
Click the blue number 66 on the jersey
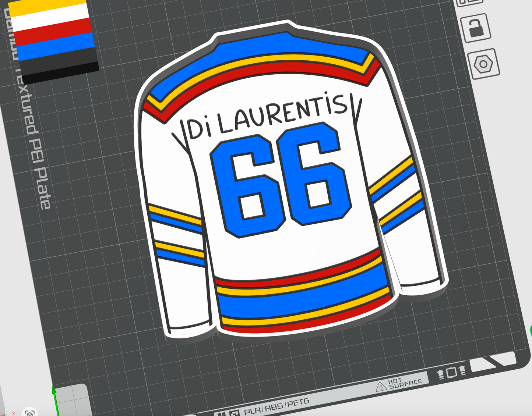tap(281, 180)
